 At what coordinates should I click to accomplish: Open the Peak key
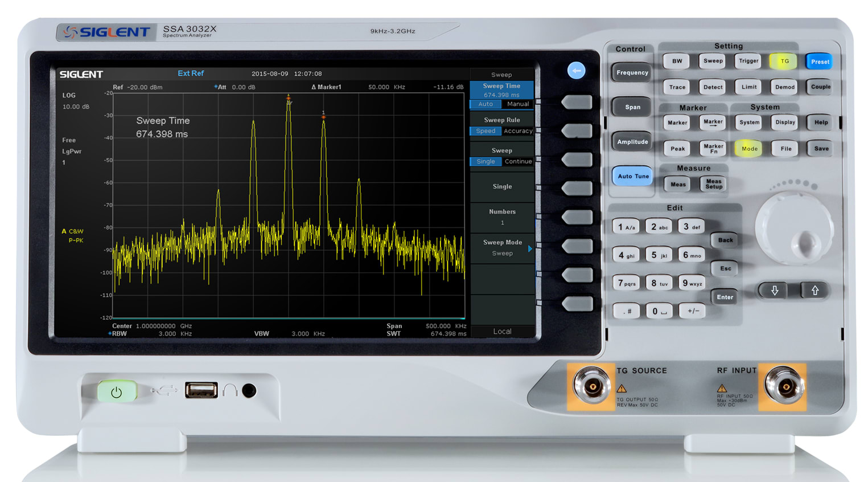pos(677,149)
